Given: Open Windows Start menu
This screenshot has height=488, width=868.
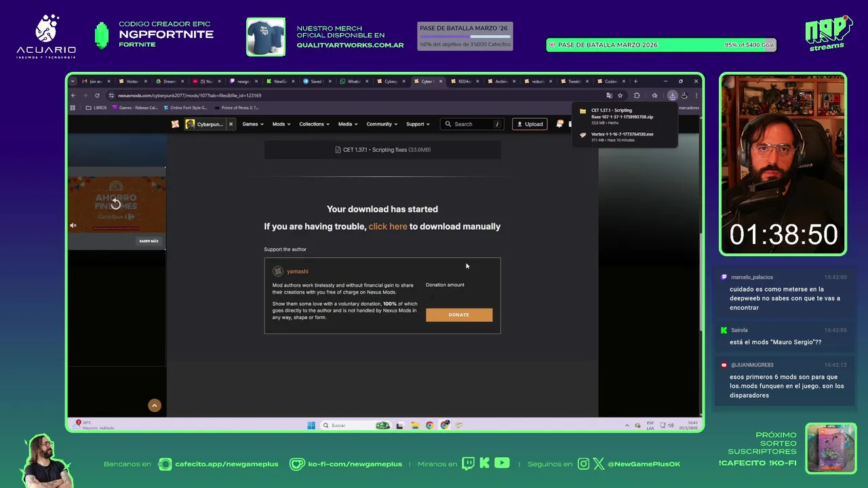Looking at the screenshot, I should 311,425.
